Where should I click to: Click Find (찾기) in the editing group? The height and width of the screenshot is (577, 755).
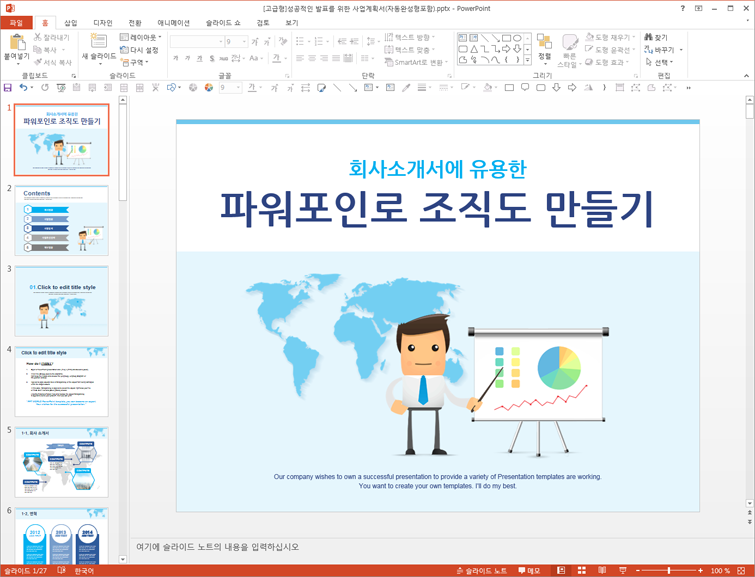pos(656,37)
